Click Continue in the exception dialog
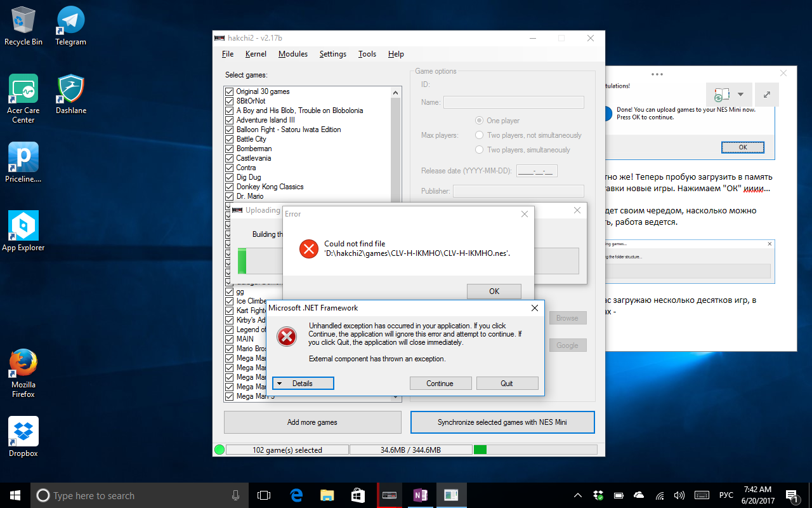This screenshot has width=812, height=508. (x=440, y=384)
